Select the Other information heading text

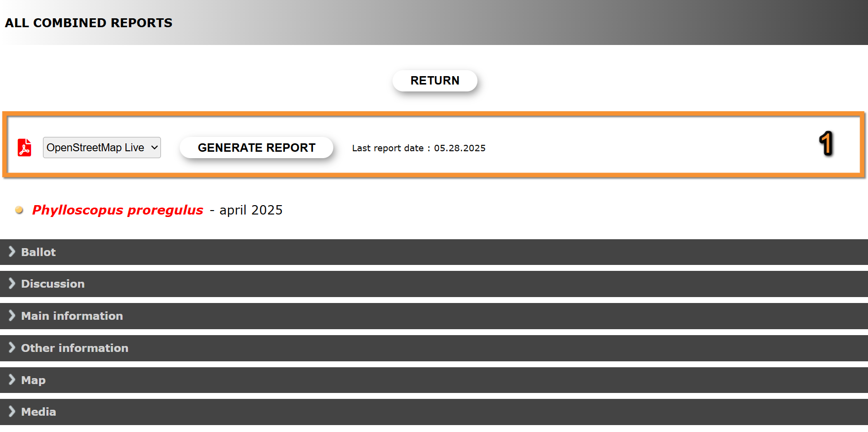click(x=75, y=348)
